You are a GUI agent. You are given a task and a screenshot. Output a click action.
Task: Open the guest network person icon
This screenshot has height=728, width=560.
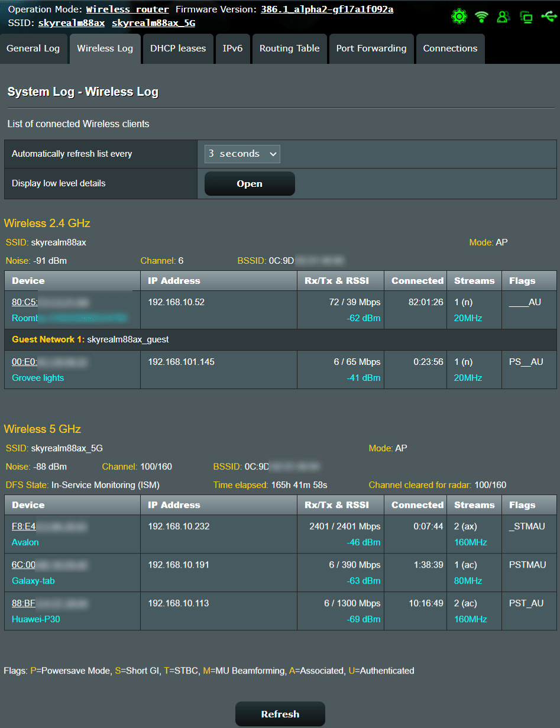503,17
